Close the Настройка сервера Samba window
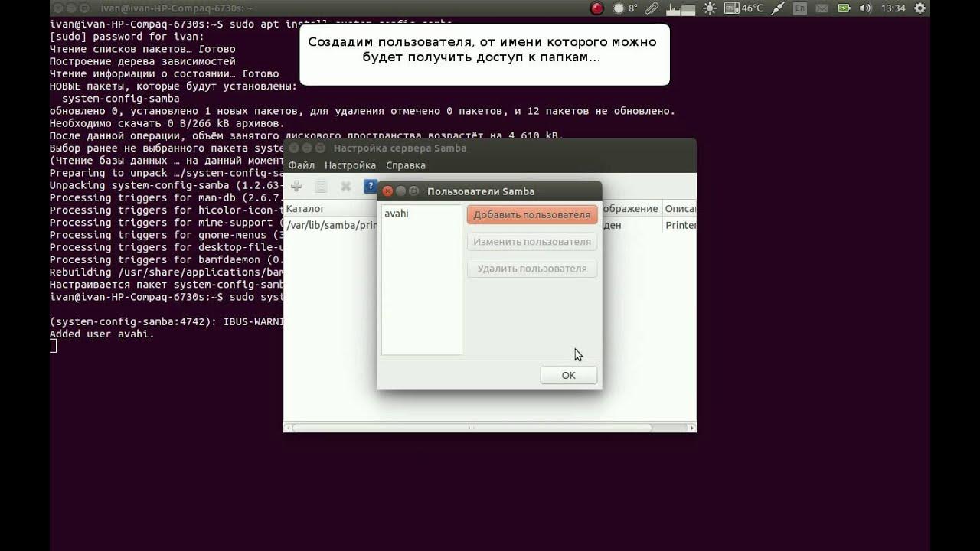The height and width of the screenshot is (551, 980). pyautogui.click(x=293, y=148)
